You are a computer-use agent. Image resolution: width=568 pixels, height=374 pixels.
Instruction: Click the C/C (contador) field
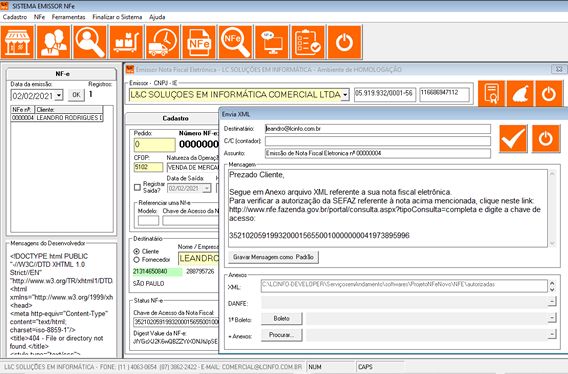click(x=377, y=141)
